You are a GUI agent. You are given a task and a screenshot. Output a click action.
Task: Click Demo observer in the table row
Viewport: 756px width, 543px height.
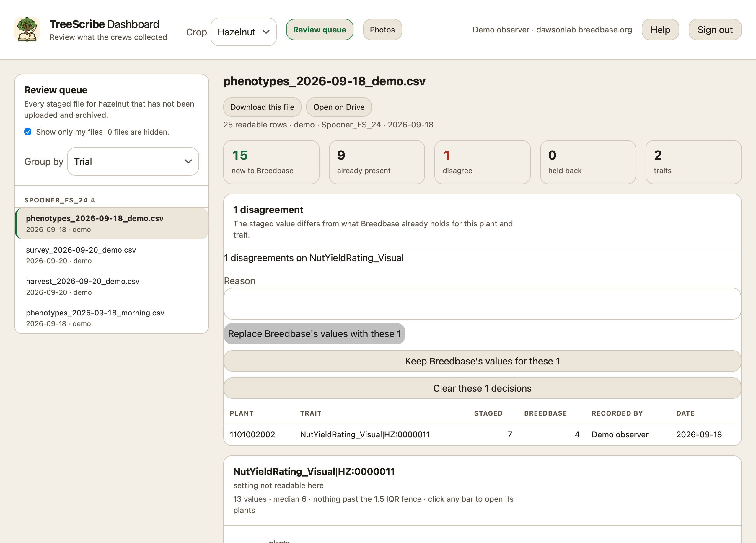620,434
